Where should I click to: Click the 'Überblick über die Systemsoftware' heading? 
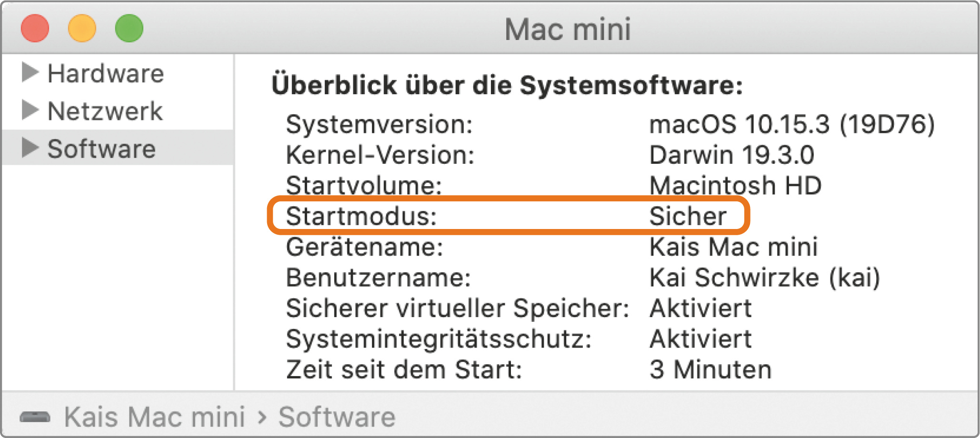[507, 86]
